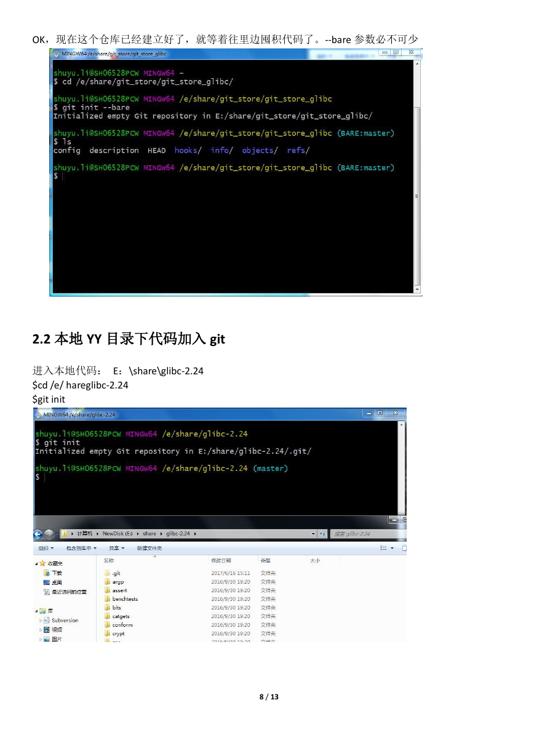The height and width of the screenshot is (756, 534).
Task: Click the 2.2 section heading text
Action: 129,339
